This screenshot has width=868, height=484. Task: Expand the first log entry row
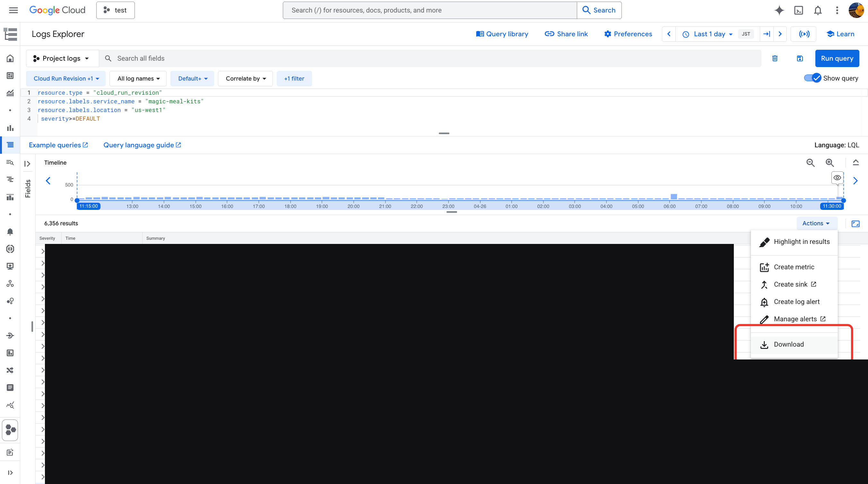pos(42,251)
